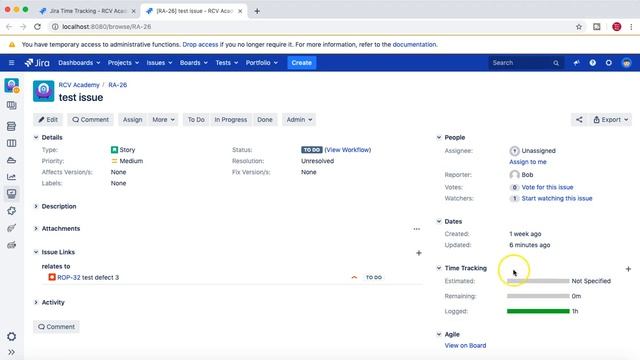Image resolution: width=640 pixels, height=360 pixels.
Task: Open the Issues dropdown menu
Action: (x=159, y=62)
